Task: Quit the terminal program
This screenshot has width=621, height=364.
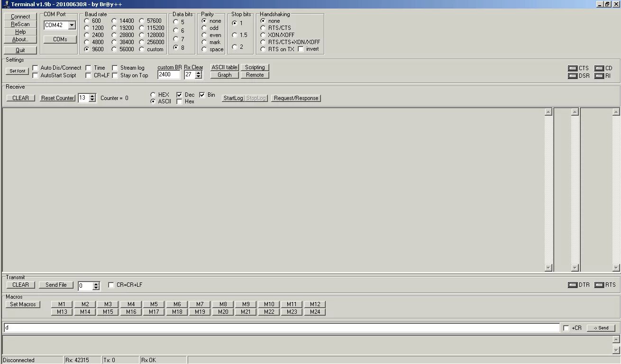Action: [20, 50]
